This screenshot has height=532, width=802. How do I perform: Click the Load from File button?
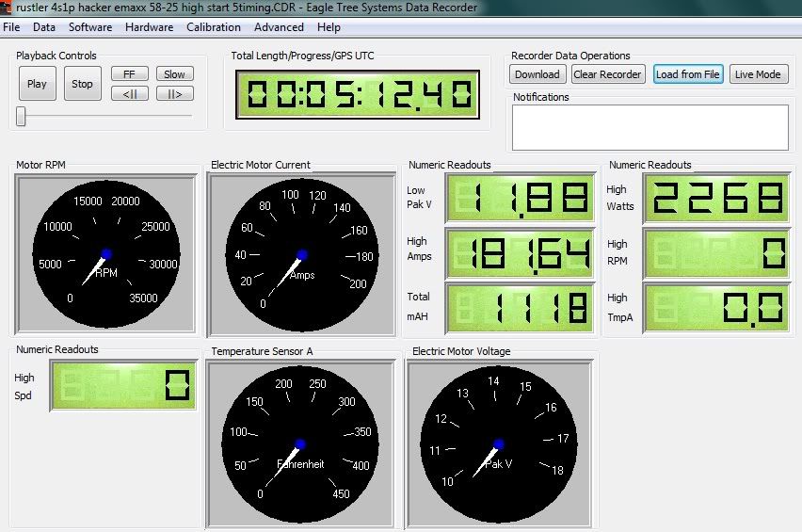(x=688, y=74)
